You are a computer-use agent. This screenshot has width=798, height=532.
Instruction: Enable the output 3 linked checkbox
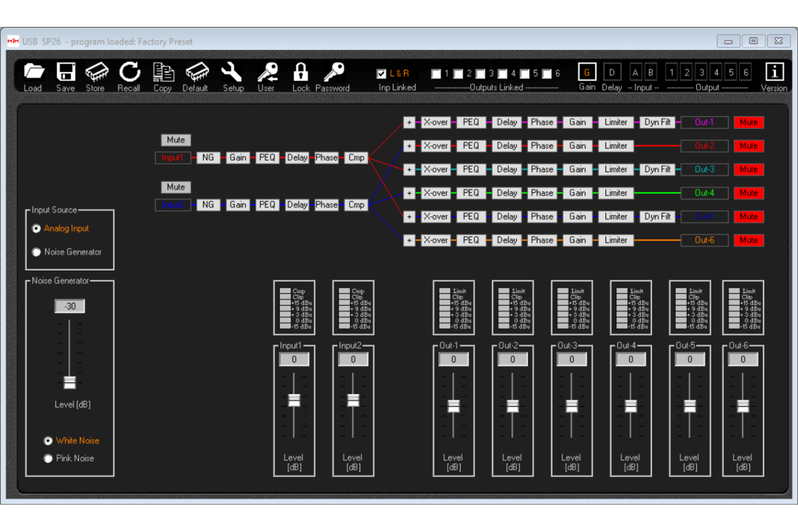point(481,74)
